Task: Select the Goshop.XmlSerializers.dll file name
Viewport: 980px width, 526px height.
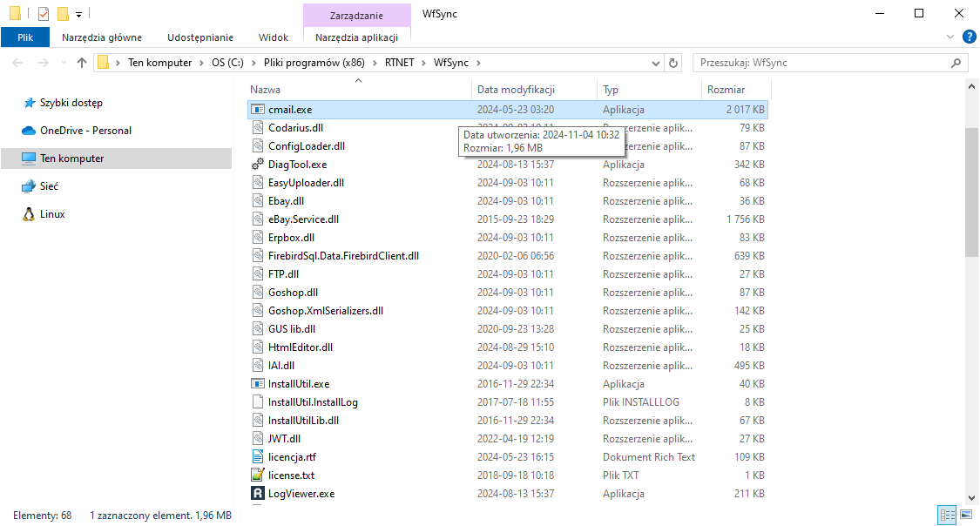Action: coord(326,311)
